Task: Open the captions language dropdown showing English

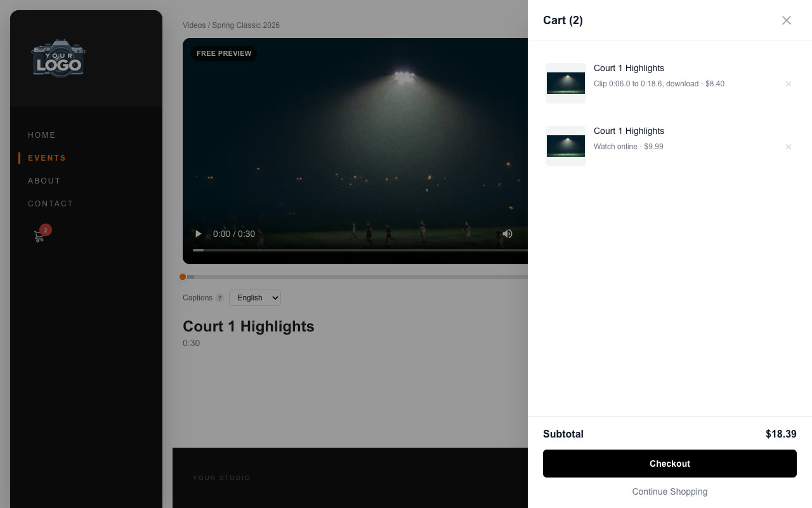Action: pos(255,298)
